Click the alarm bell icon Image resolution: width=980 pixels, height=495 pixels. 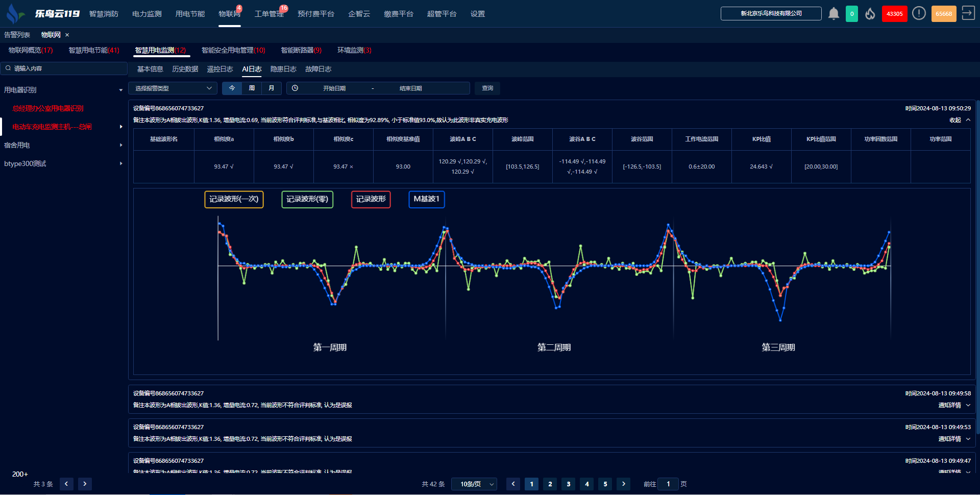coord(834,14)
